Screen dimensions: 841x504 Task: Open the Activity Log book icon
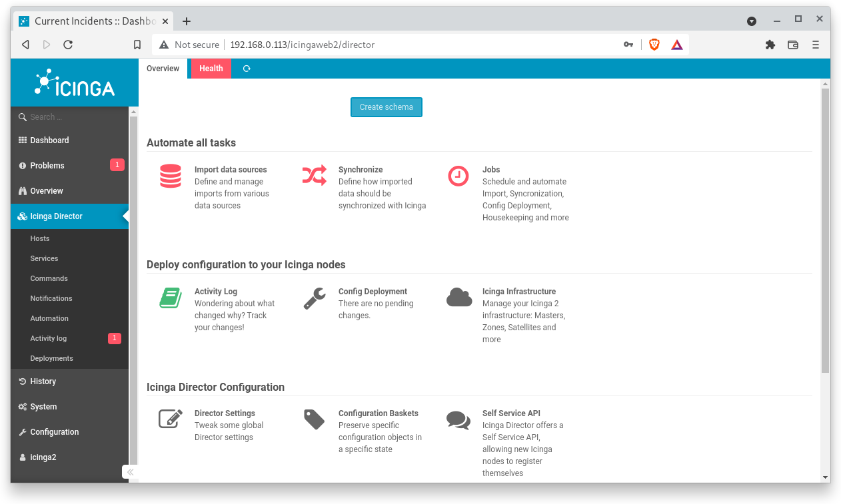point(171,298)
